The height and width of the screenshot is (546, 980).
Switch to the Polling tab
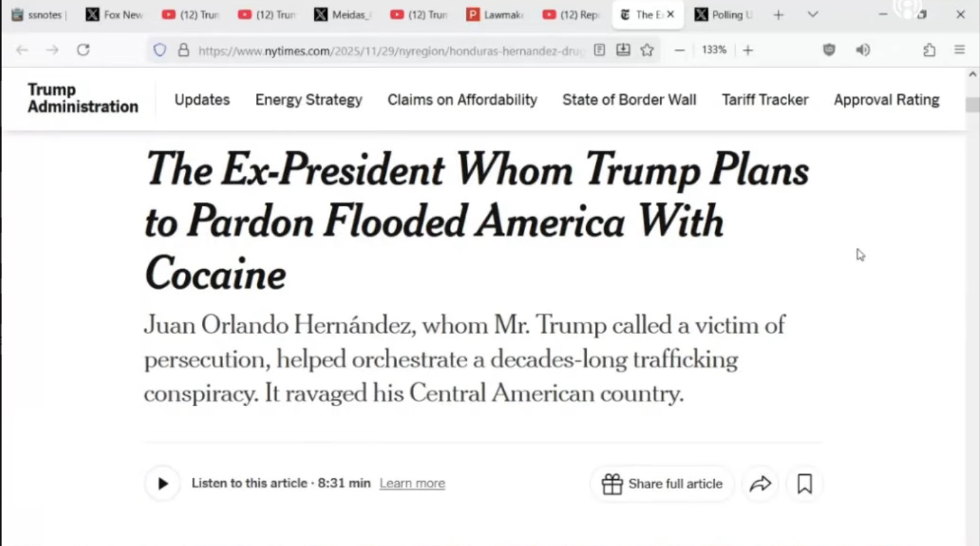pyautogui.click(x=723, y=15)
